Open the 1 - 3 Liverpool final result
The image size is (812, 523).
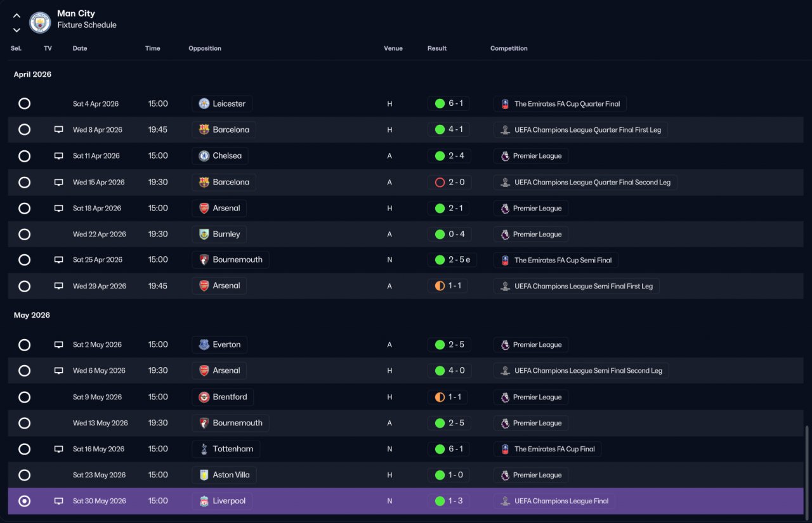[x=449, y=501]
